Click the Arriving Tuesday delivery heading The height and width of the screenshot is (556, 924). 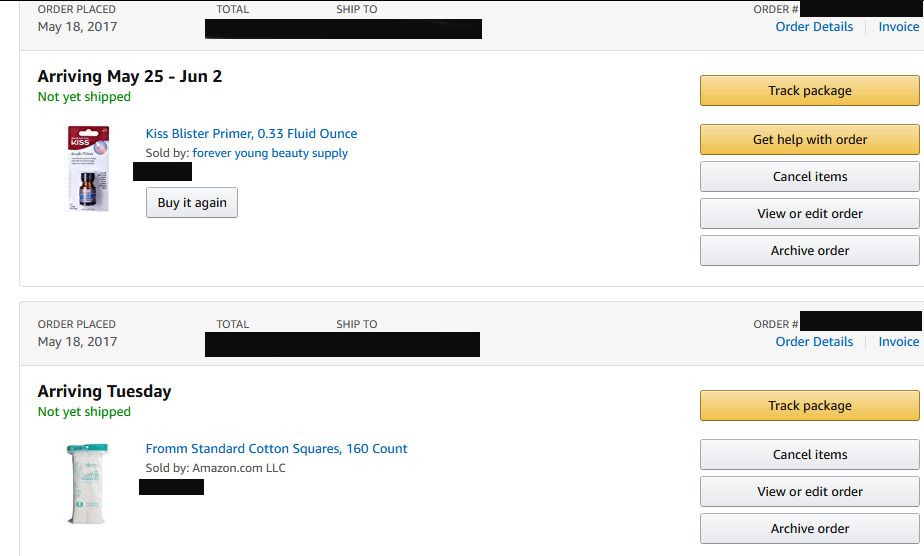pyautogui.click(x=104, y=392)
